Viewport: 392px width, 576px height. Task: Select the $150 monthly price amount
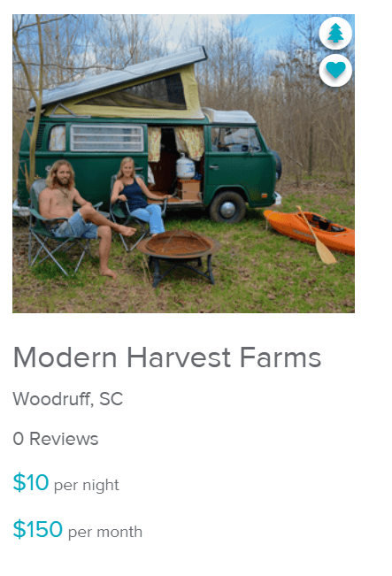(x=38, y=529)
